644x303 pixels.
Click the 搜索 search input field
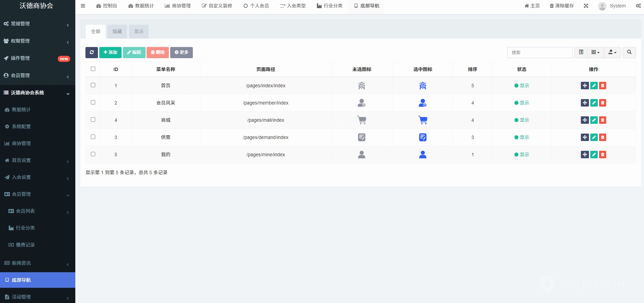540,52
